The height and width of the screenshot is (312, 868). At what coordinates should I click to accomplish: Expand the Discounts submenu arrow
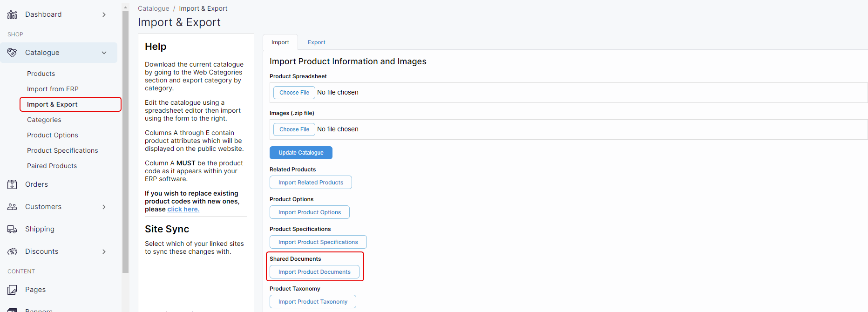[104, 251]
